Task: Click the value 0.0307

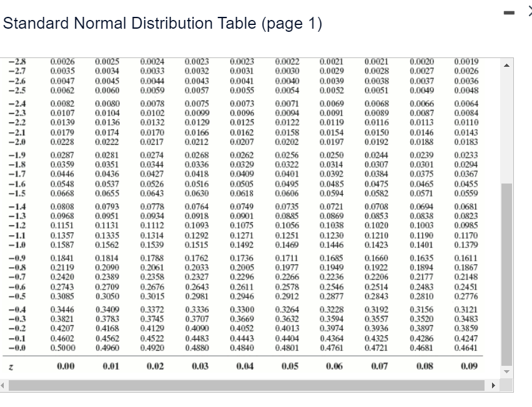Action: (x=377, y=165)
